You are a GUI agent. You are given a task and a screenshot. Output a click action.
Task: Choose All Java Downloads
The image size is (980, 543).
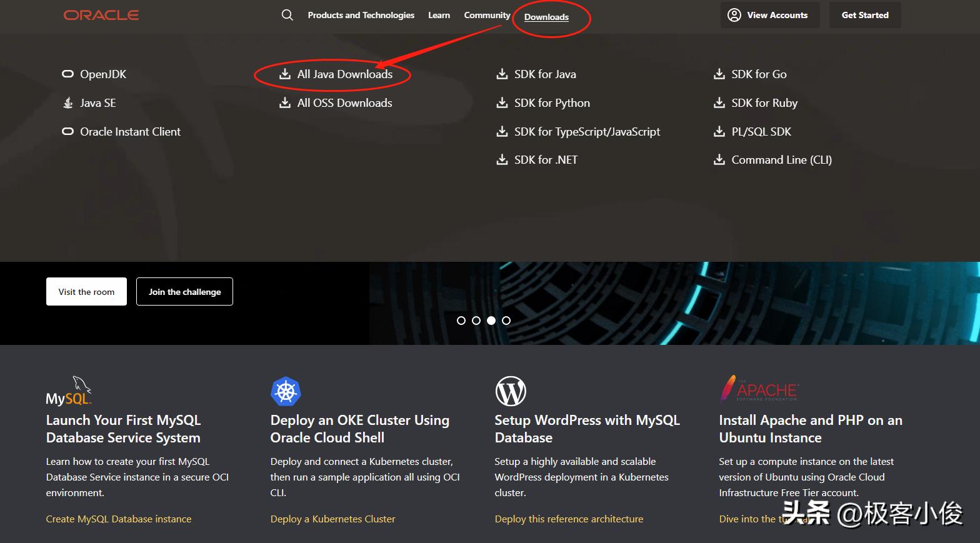[x=344, y=74]
